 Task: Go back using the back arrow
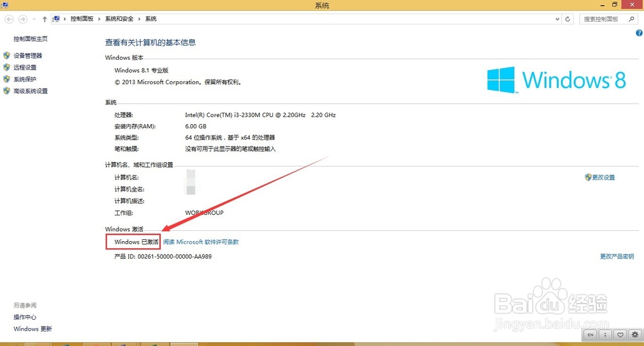pos(9,19)
